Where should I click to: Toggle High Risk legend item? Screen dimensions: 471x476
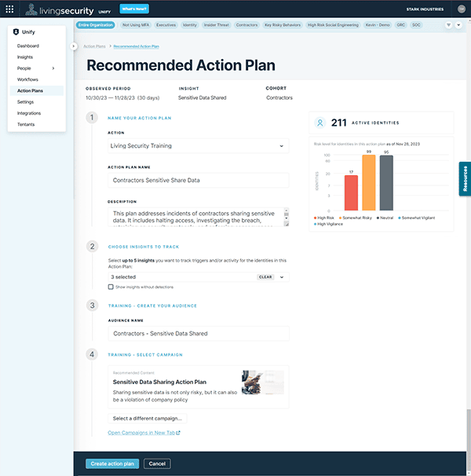coord(323,218)
